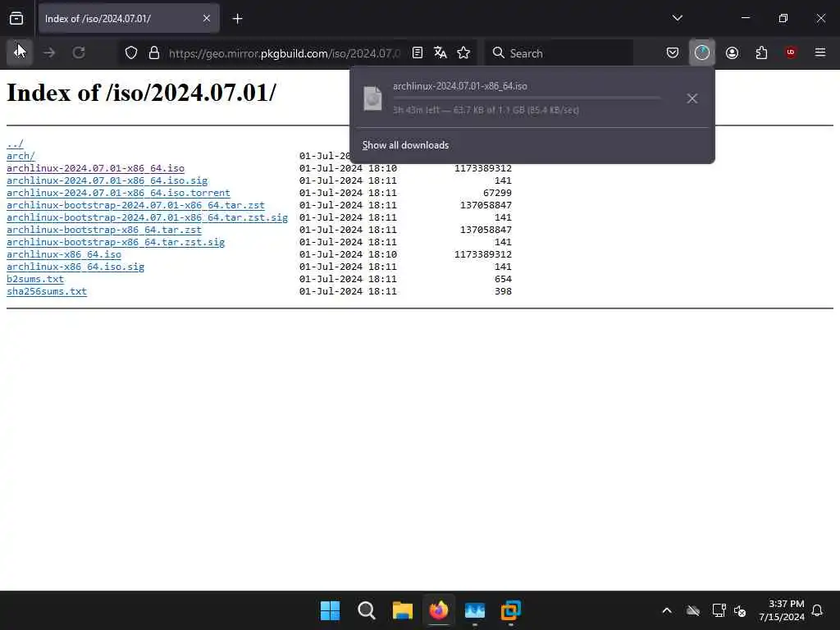
Task: Open Windows taskbar search
Action: (367, 610)
